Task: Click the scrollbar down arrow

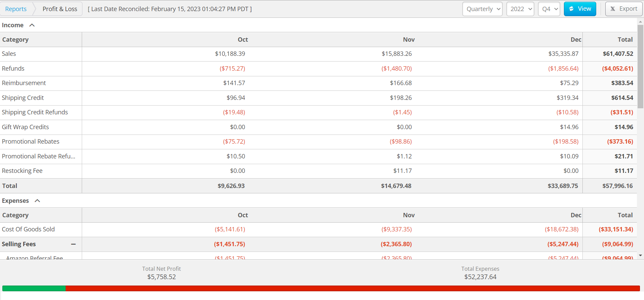Action: click(640, 256)
